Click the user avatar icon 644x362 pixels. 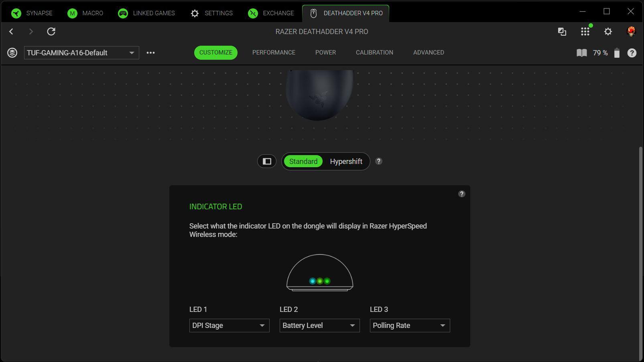[x=631, y=32]
